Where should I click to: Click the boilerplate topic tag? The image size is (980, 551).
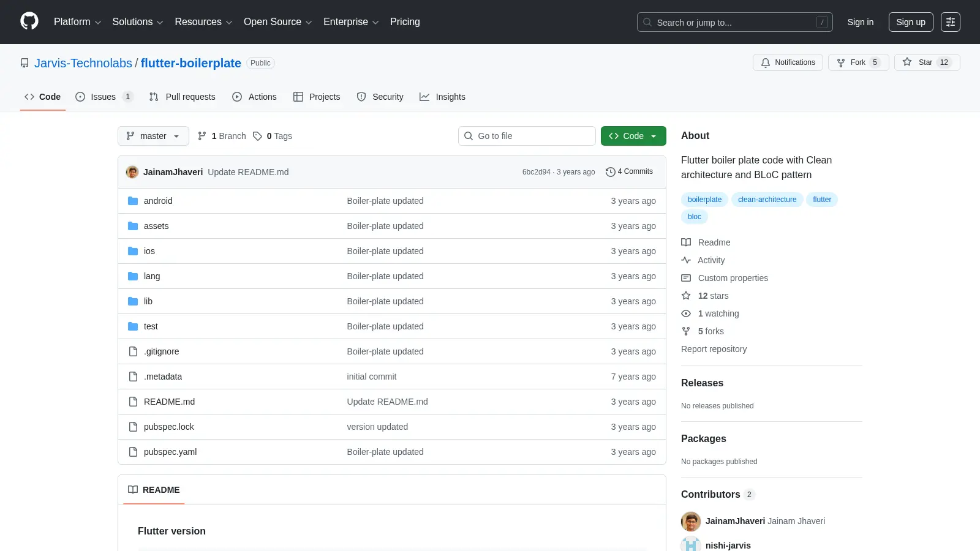pos(704,200)
